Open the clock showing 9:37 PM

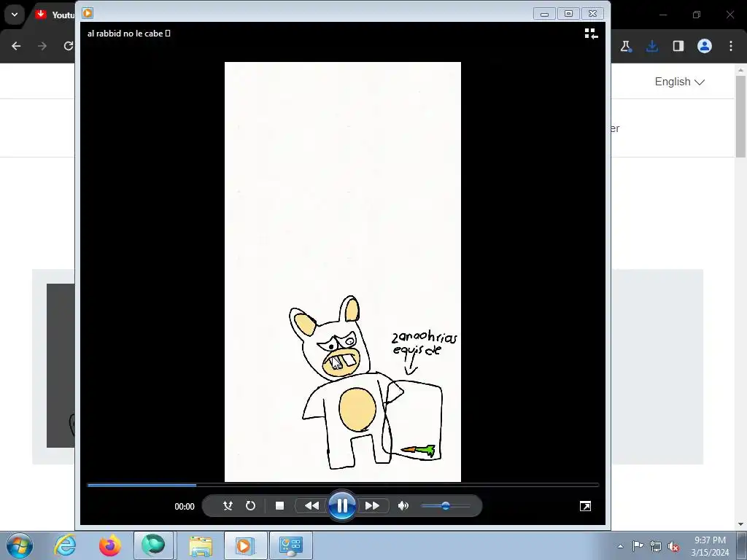710,546
